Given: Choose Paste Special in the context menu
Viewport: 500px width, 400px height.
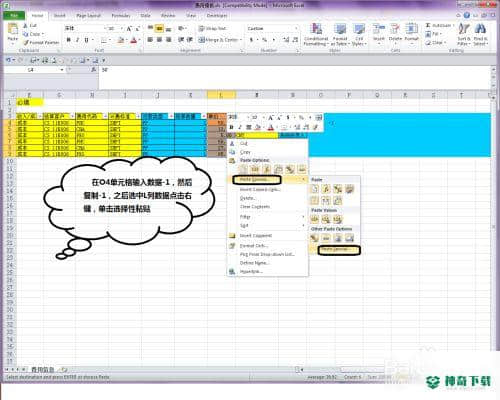Looking at the screenshot, I should tap(256, 180).
